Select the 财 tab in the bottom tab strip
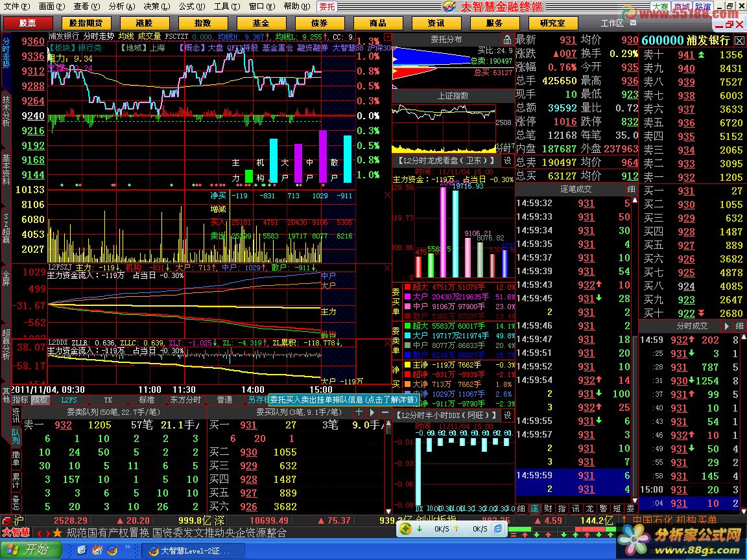 [x=549, y=509]
